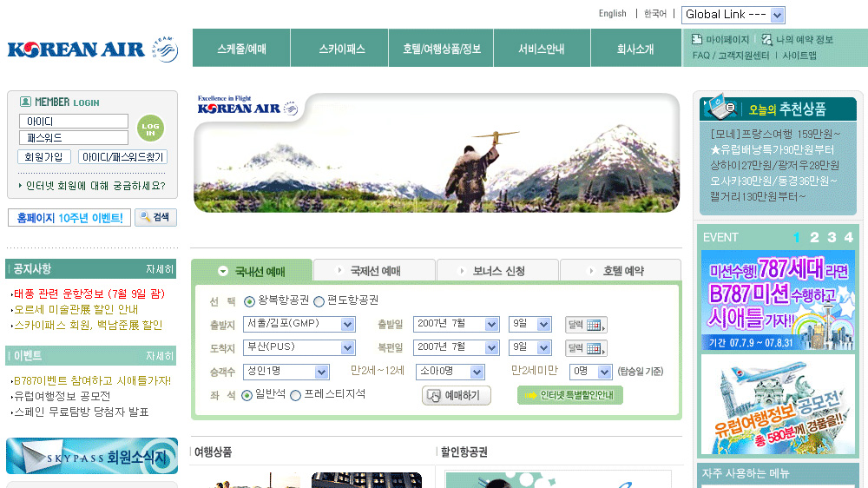Open FAQ / 고객지원센터 link
868x488 pixels.
731,56
